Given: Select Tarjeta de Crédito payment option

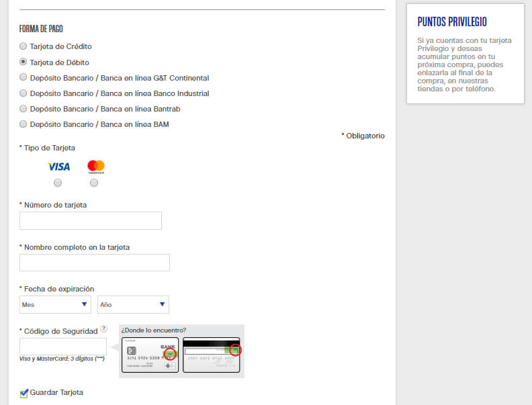Looking at the screenshot, I should [x=24, y=47].
